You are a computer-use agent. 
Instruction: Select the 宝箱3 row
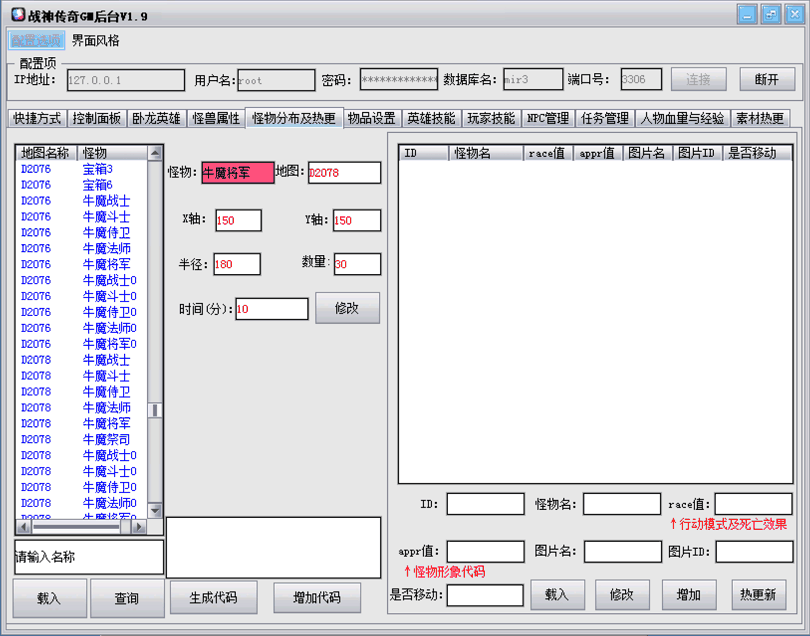[x=83, y=169]
